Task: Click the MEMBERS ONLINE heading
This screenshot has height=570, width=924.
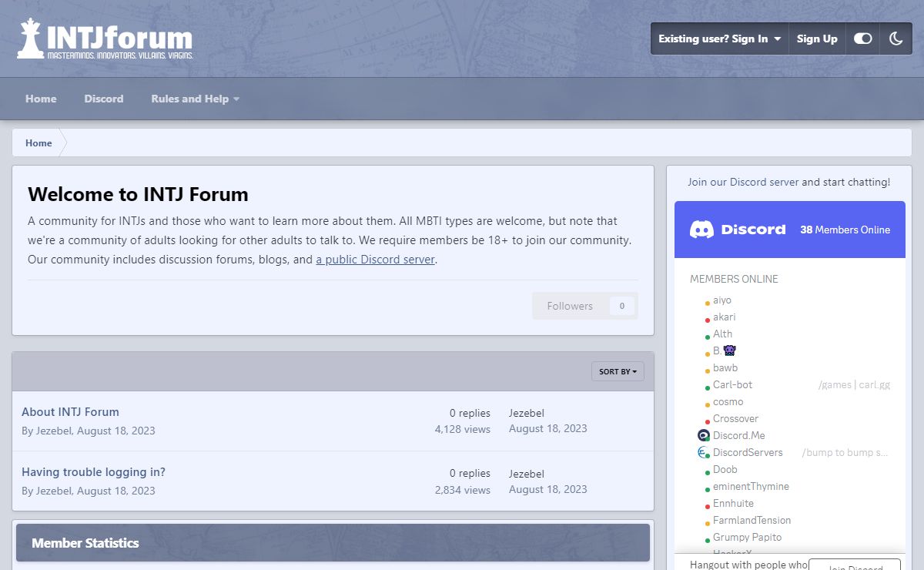Action: [734, 279]
